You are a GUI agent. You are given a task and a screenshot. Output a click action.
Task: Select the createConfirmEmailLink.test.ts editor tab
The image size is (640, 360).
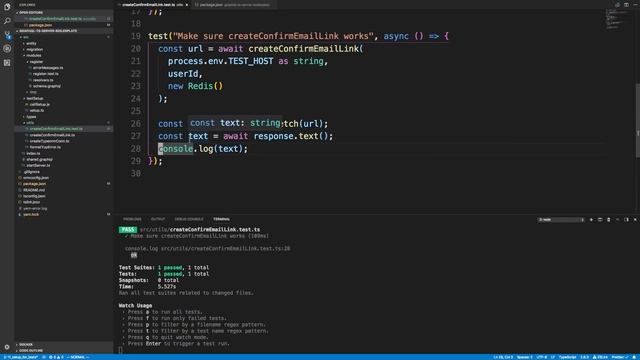pos(153,5)
